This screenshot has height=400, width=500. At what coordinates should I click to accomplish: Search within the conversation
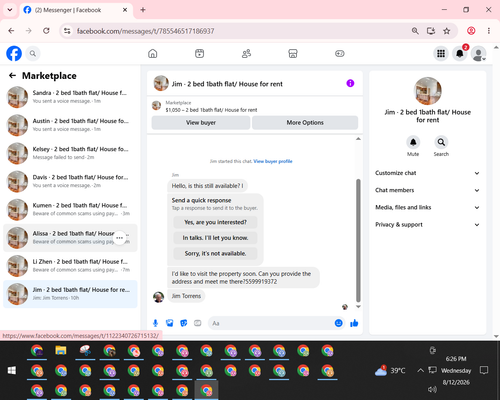tap(441, 142)
